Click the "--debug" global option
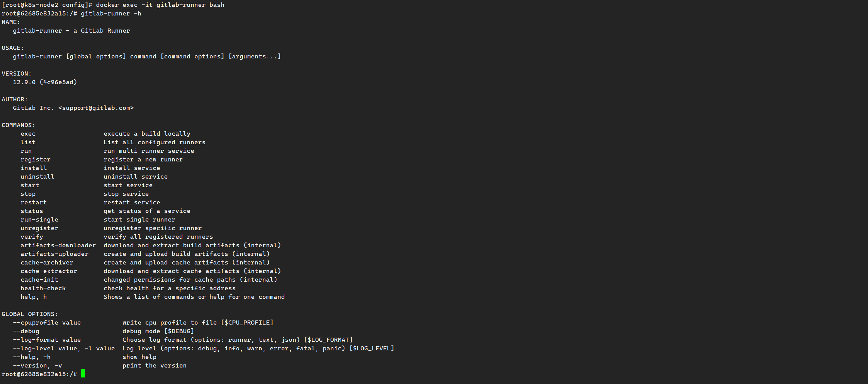Image resolution: width=868 pixels, height=384 pixels. point(26,331)
